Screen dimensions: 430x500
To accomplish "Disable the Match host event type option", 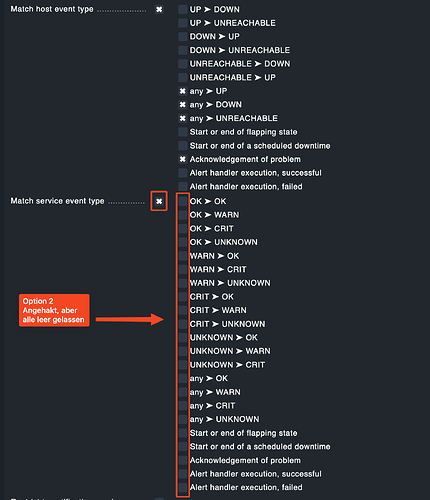I will (x=159, y=9).
